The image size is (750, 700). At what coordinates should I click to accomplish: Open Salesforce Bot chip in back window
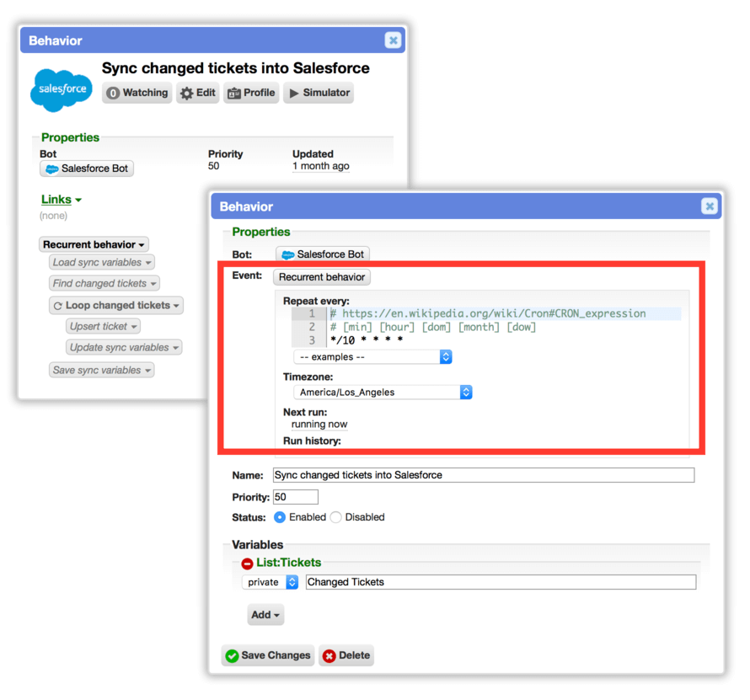pos(87,168)
